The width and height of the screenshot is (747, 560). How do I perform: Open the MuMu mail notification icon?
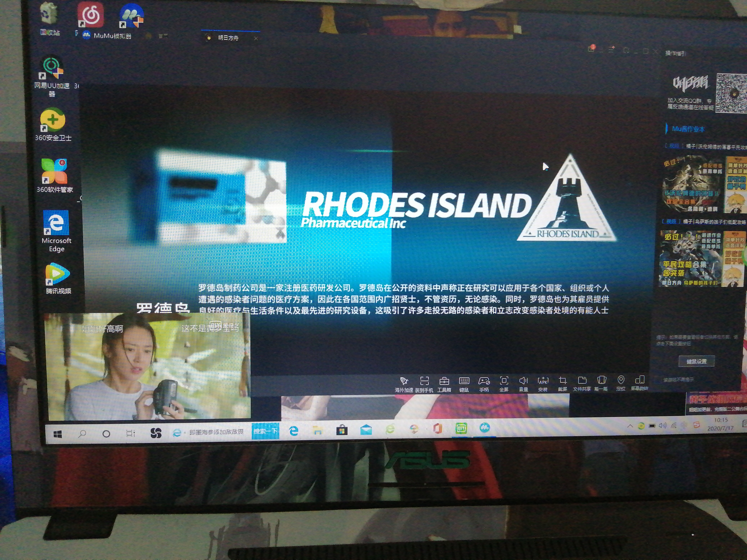pos(591,49)
